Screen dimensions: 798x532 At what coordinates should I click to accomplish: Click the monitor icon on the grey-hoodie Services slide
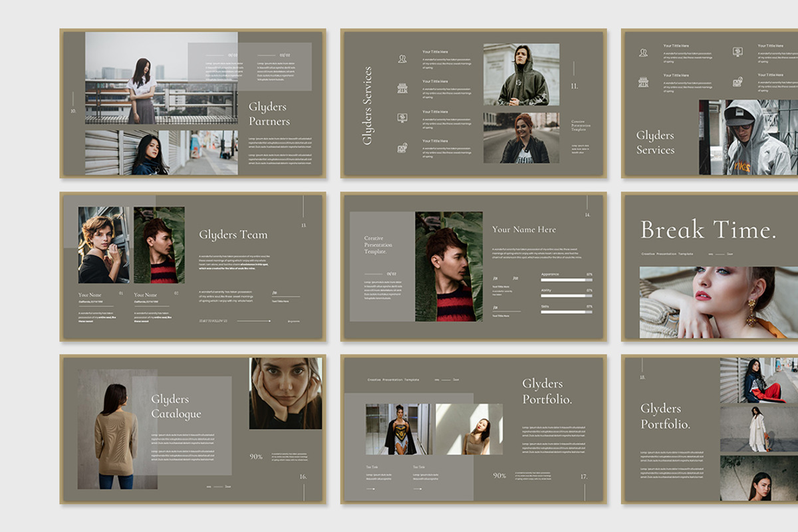tap(737, 52)
